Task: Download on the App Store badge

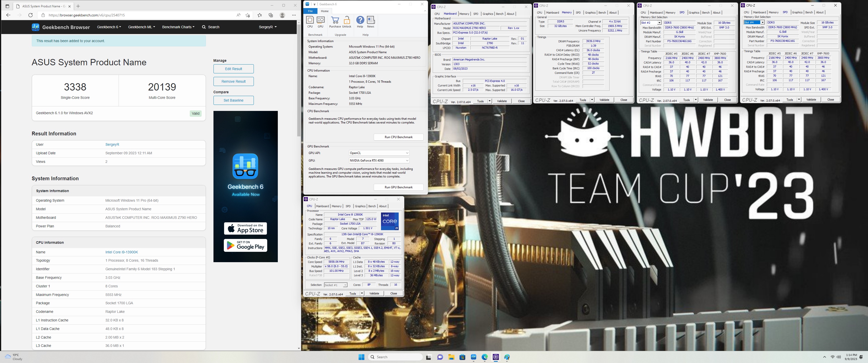Action: (245, 228)
